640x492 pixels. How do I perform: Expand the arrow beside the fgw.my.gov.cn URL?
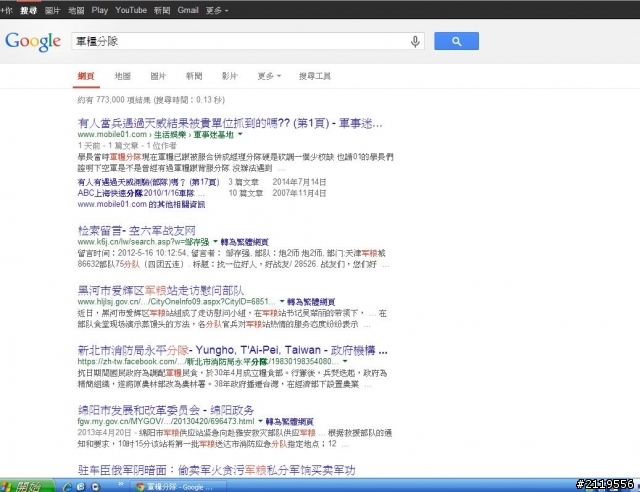click(260, 421)
